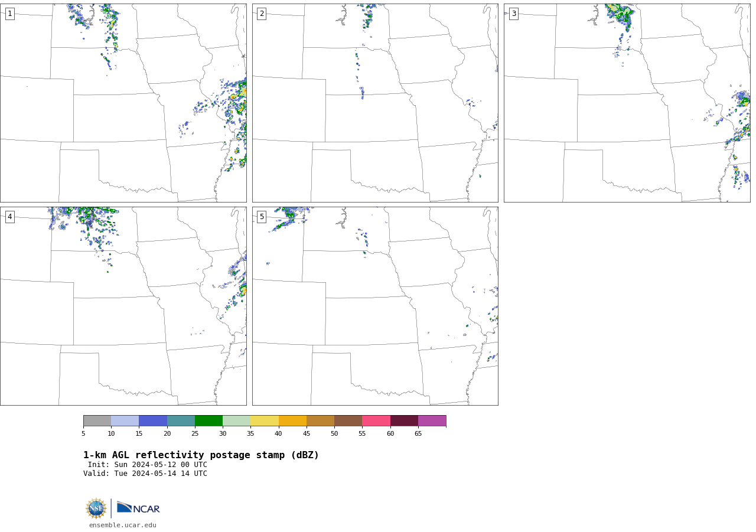The height and width of the screenshot is (532, 756).
Task: Click the ensemble.ucar.edu text
Action: [123, 525]
